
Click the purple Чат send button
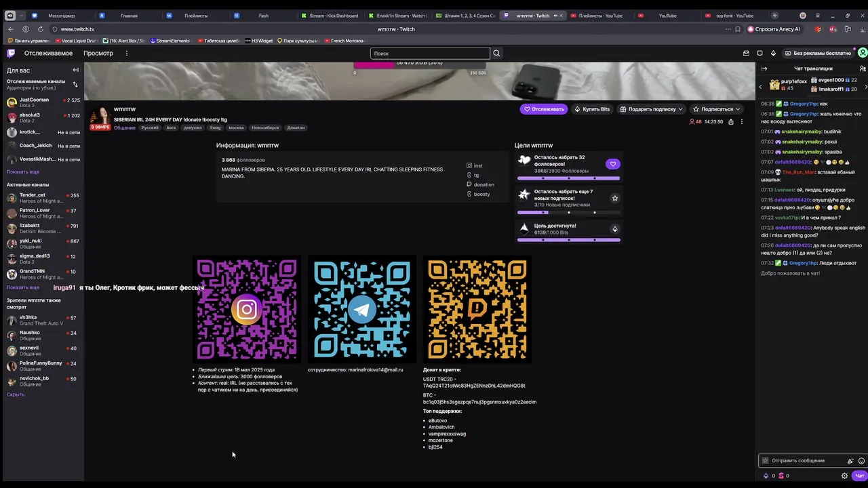point(859,476)
